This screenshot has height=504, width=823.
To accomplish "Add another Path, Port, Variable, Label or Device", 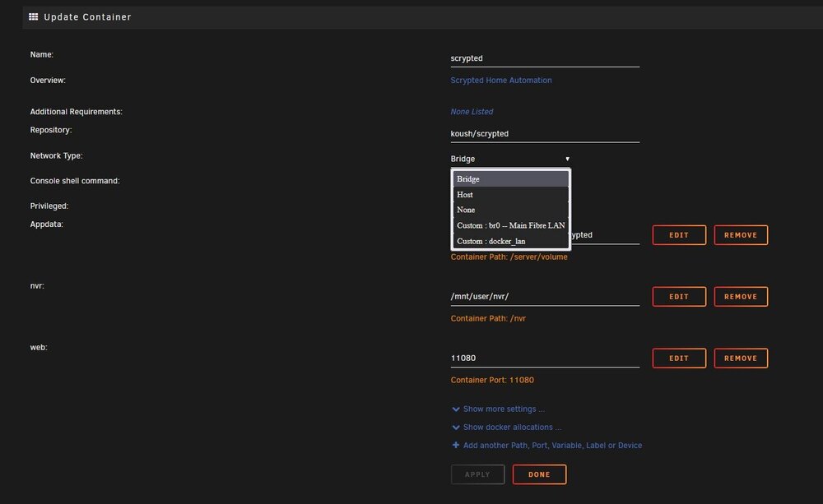I will (552, 446).
